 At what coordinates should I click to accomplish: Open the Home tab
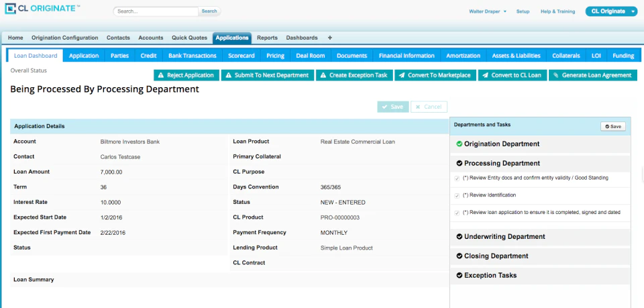click(15, 38)
